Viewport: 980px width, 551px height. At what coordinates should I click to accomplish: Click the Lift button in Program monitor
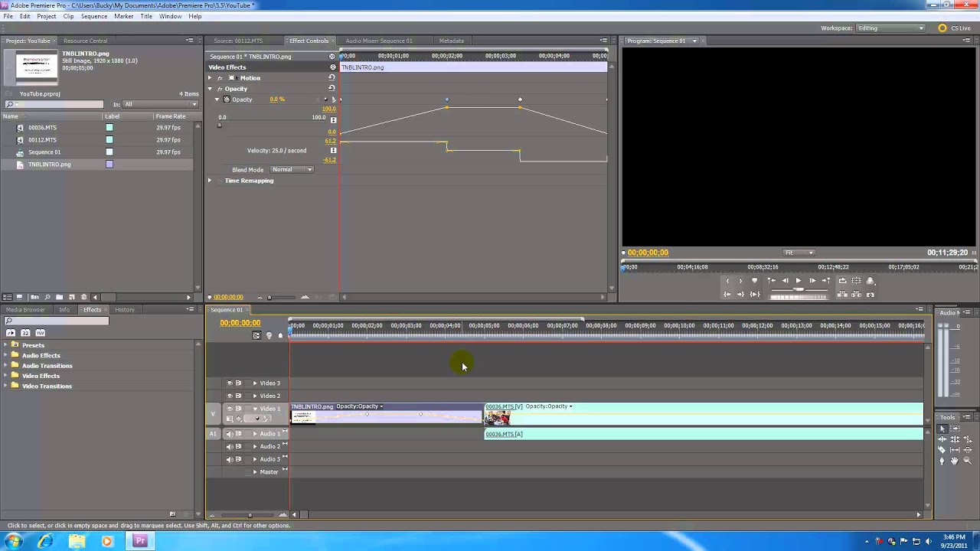(842, 295)
